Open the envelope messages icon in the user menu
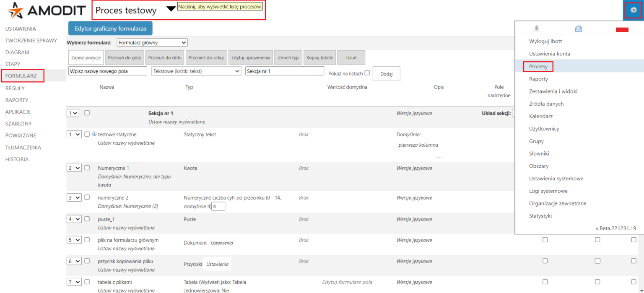 coord(579,28)
